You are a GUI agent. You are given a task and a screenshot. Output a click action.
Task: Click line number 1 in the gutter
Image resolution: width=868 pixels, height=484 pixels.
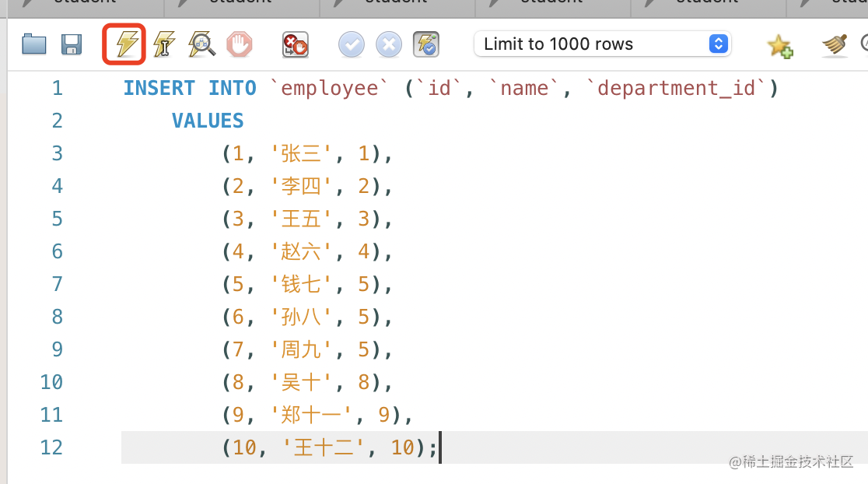click(57, 88)
